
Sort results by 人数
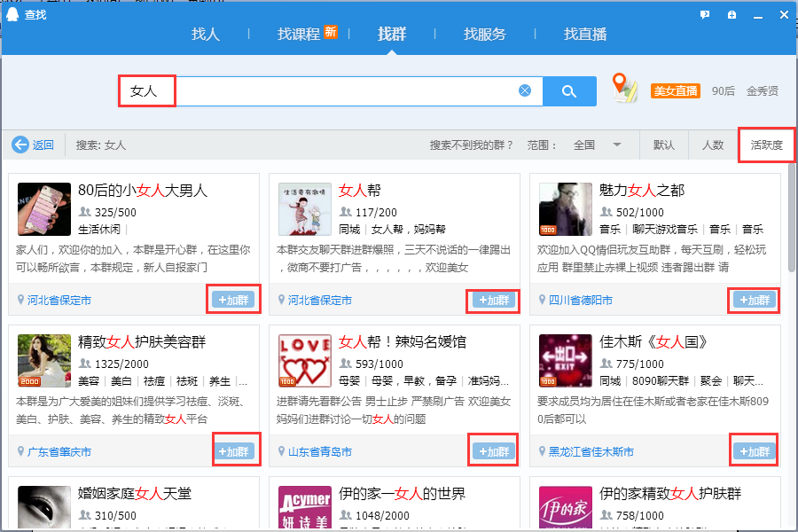coord(713,145)
